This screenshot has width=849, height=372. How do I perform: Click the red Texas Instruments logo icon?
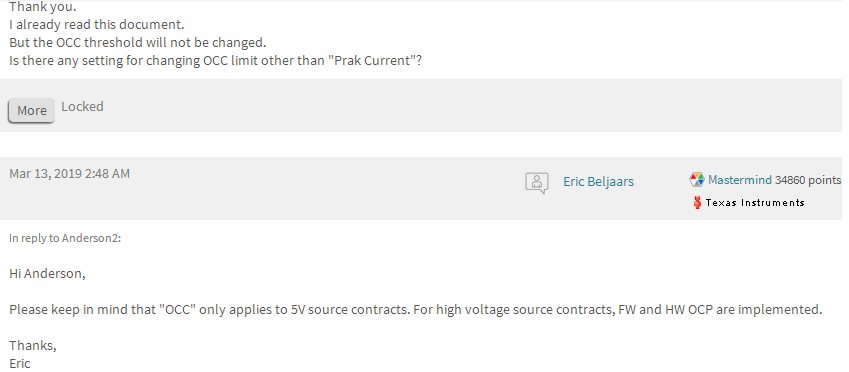(x=697, y=203)
